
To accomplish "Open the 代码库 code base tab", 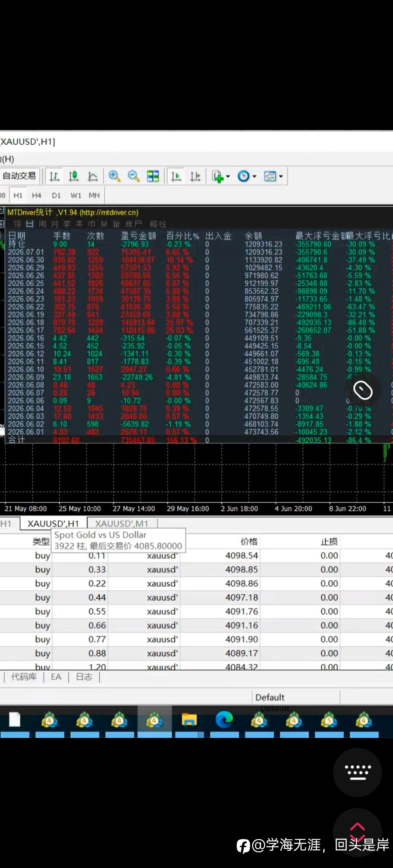I will click(24, 677).
